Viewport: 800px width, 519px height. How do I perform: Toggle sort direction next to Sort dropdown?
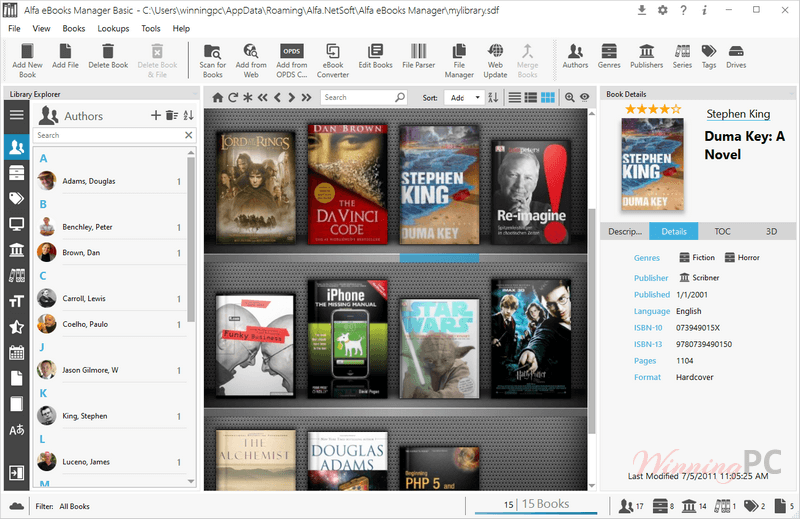point(493,97)
